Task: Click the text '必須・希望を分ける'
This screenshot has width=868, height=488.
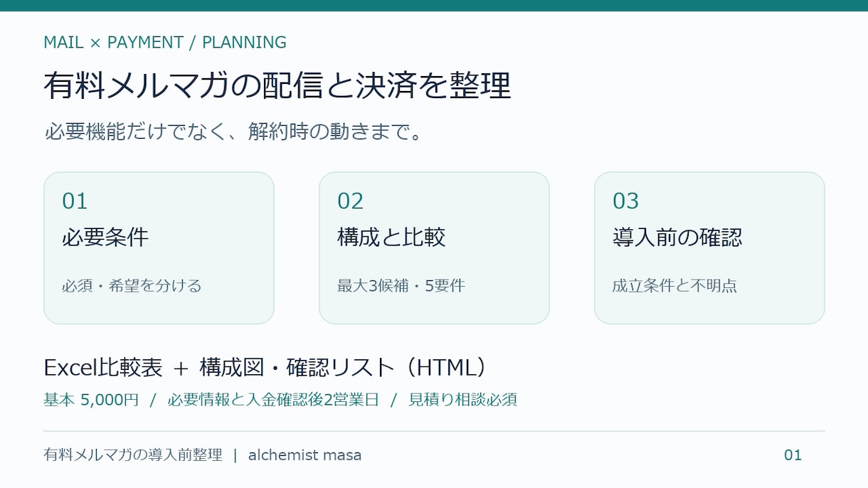Action: 132,286
